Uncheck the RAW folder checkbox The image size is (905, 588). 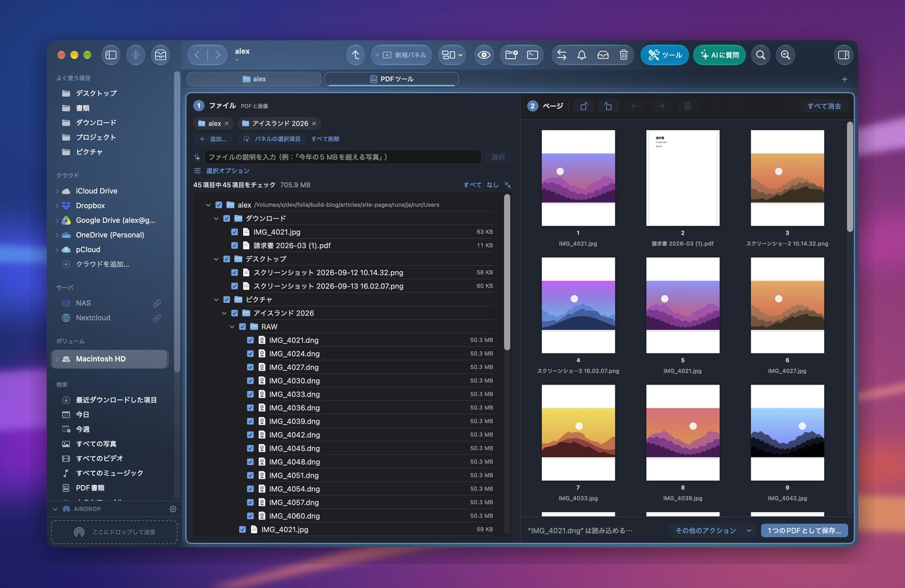[243, 327]
